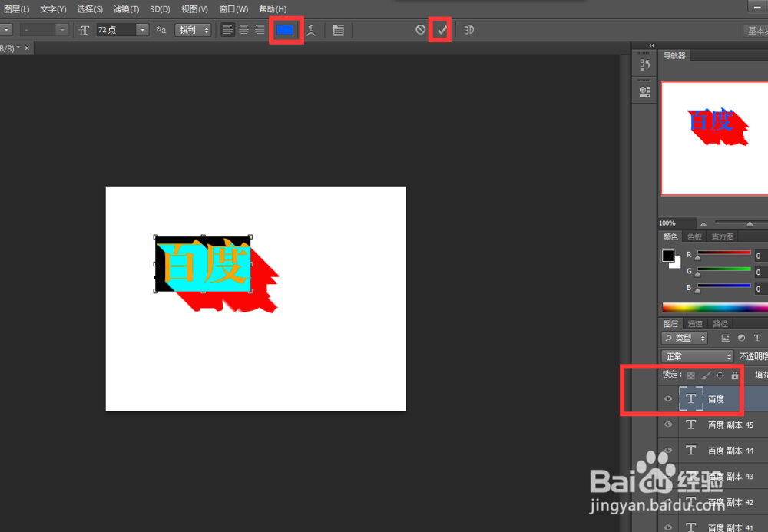The height and width of the screenshot is (532, 768).
Task: Open the font size dropdown arrow
Action: [142, 30]
